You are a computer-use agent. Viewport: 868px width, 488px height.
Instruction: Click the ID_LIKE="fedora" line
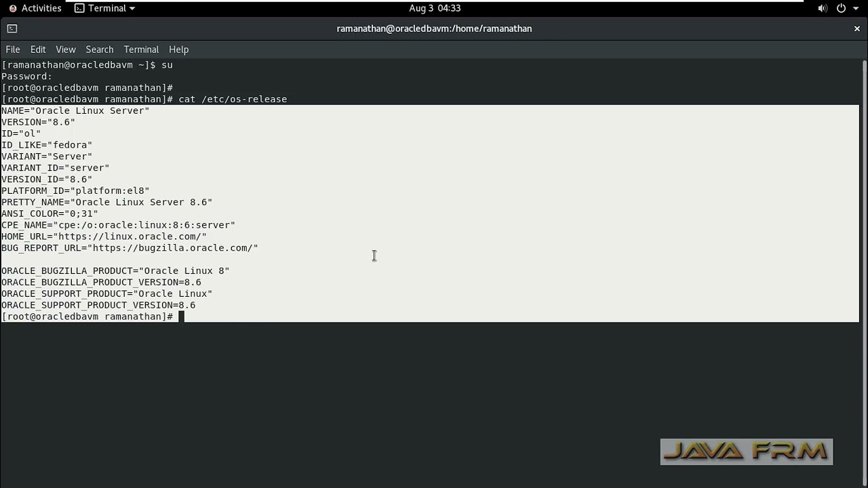pos(47,145)
